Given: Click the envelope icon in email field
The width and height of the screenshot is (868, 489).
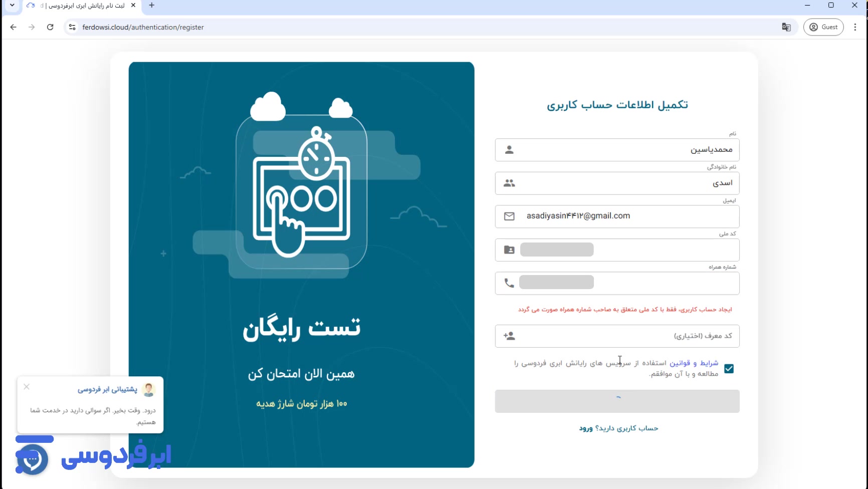Looking at the screenshot, I should click(x=509, y=216).
